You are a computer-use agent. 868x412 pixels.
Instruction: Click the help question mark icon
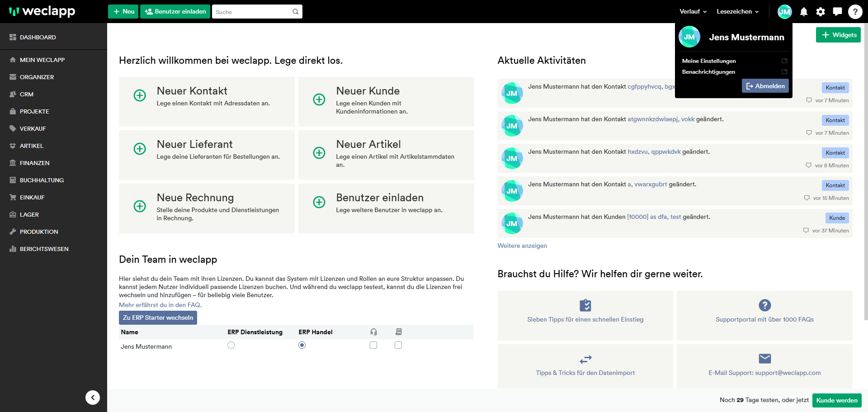tap(854, 12)
